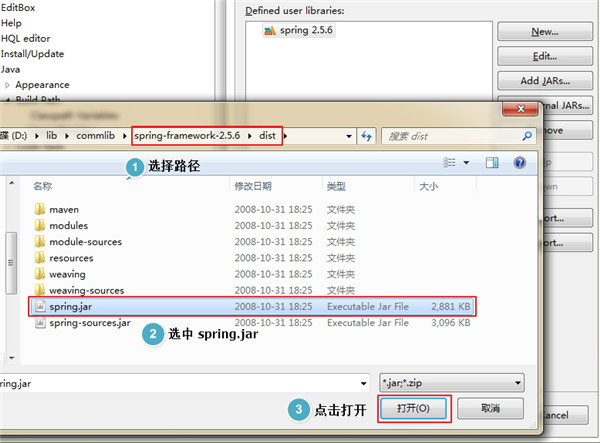
Task: Select Install/Update in preferences tree
Action: tap(33, 54)
